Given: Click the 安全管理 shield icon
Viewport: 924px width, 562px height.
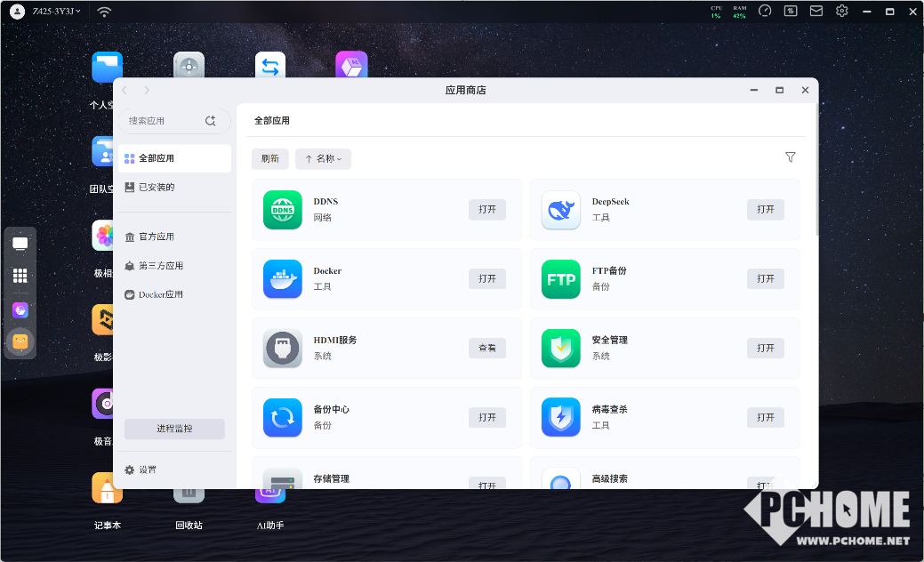Looking at the screenshot, I should pyautogui.click(x=560, y=349).
